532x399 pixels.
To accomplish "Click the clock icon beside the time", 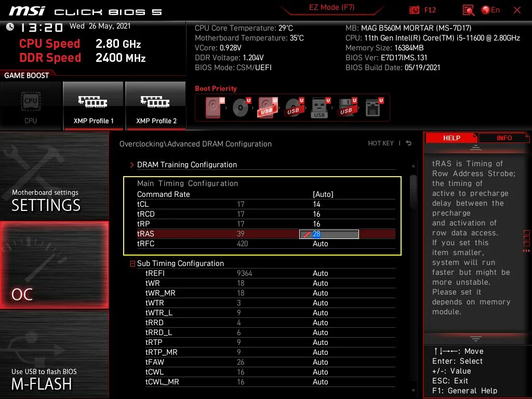I will click(x=10, y=27).
